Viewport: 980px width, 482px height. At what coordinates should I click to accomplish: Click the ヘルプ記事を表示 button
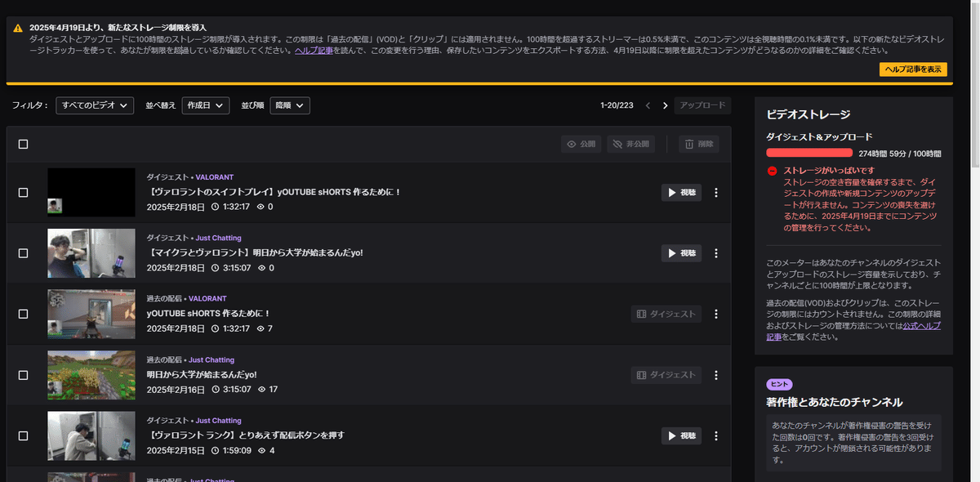[x=915, y=70]
